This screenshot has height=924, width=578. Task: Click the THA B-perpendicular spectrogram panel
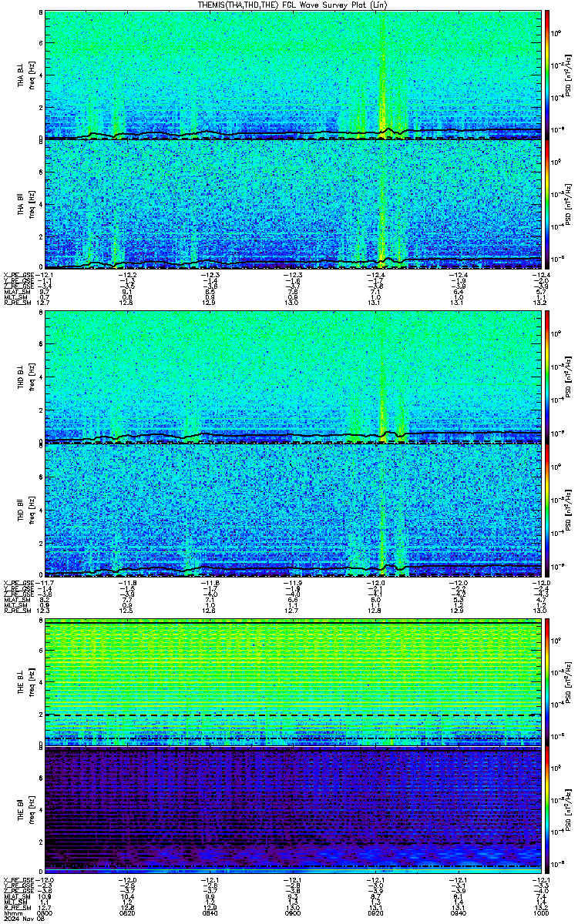coord(292,75)
